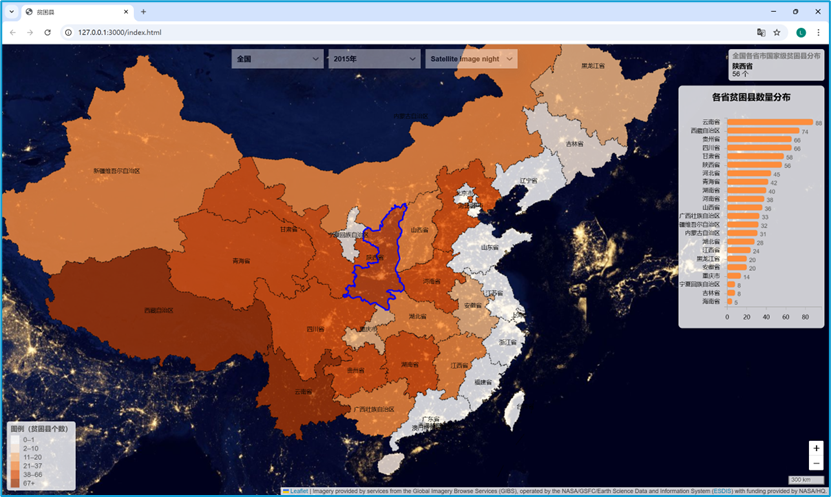The width and height of the screenshot is (831, 497).
Task: Click 甘肃省 label on the map
Action: [289, 229]
